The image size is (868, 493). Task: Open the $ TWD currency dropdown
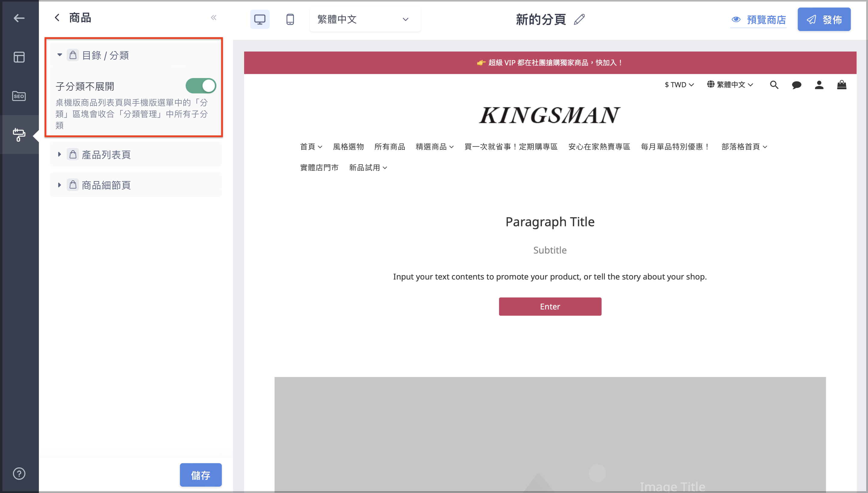click(679, 85)
